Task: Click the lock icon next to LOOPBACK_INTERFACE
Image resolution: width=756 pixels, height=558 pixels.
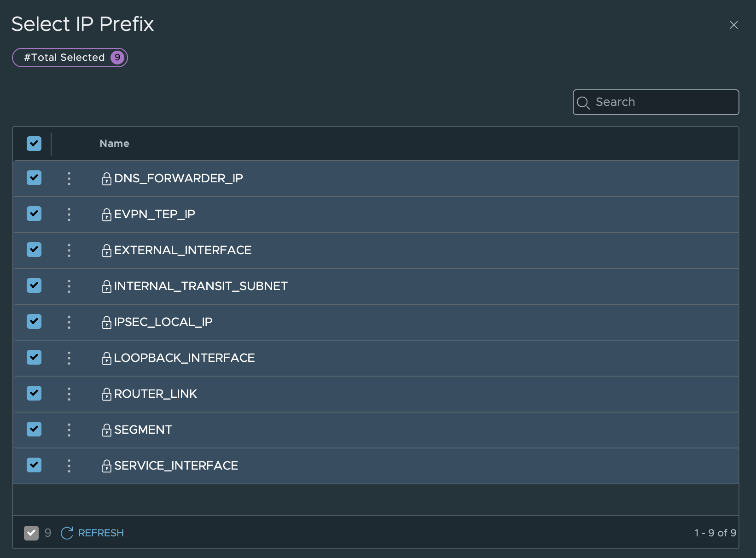Action: click(x=106, y=358)
